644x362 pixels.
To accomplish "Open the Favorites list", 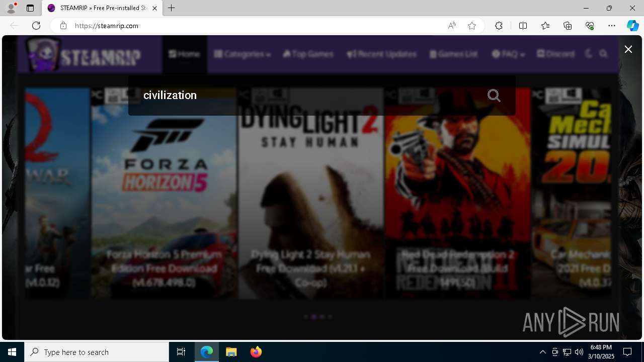I will 545,26.
